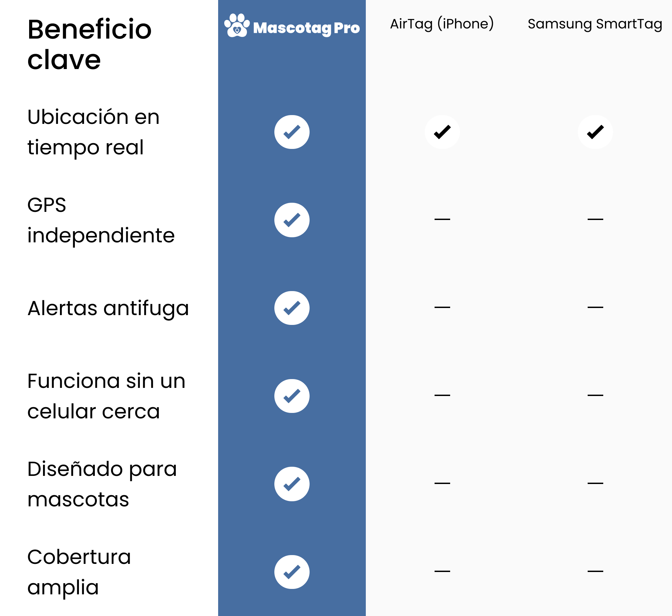Click Mascotag Pro check for Ubicación en tiempo real
Viewport: 672px width, 616px height.
click(292, 132)
